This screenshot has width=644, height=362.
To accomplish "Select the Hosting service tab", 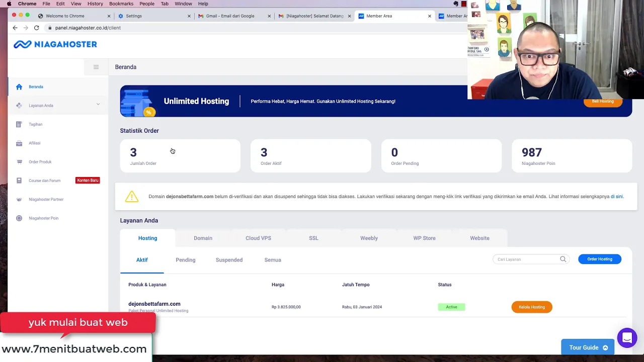I will [147, 238].
